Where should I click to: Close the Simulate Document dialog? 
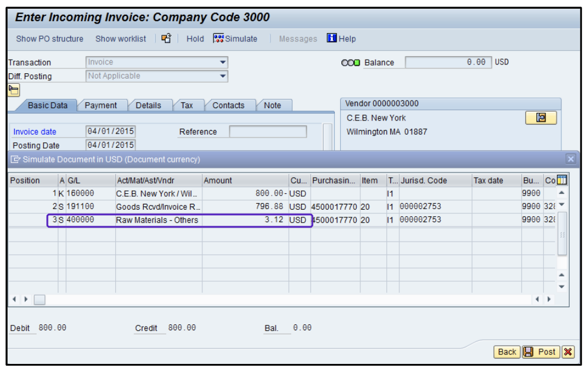(570, 159)
